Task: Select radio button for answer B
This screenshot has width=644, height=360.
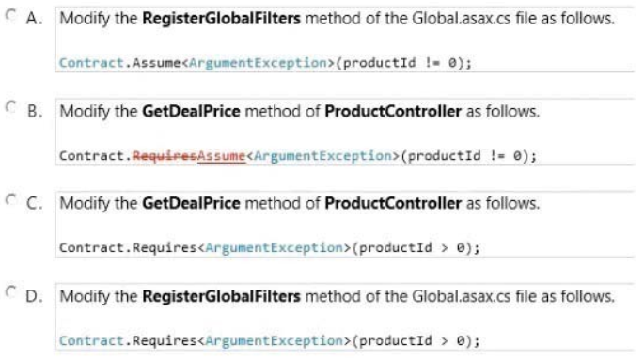Action: click(x=11, y=107)
